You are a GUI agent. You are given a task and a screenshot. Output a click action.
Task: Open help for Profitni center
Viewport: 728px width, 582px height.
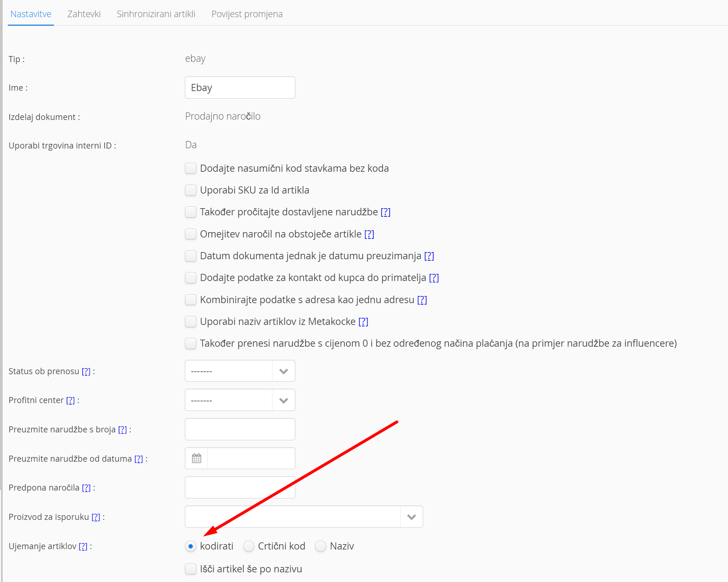tap(70, 400)
